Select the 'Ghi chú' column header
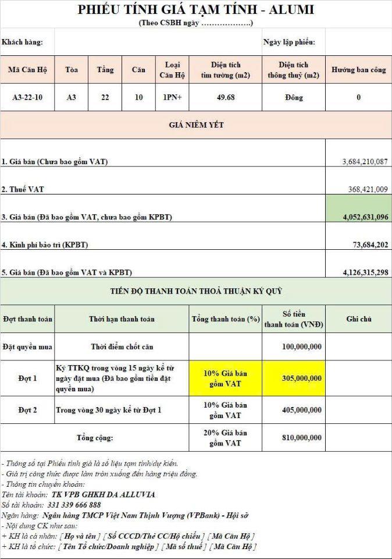This screenshot has height=559, width=392. 358,319
